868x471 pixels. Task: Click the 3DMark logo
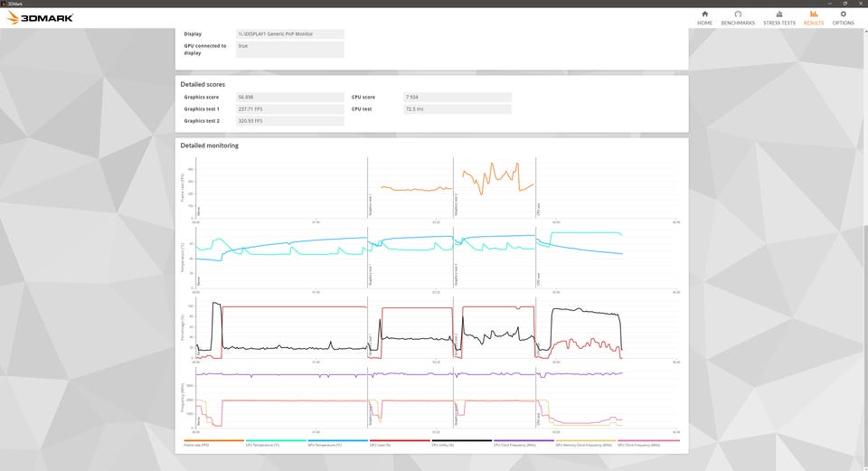[x=40, y=18]
